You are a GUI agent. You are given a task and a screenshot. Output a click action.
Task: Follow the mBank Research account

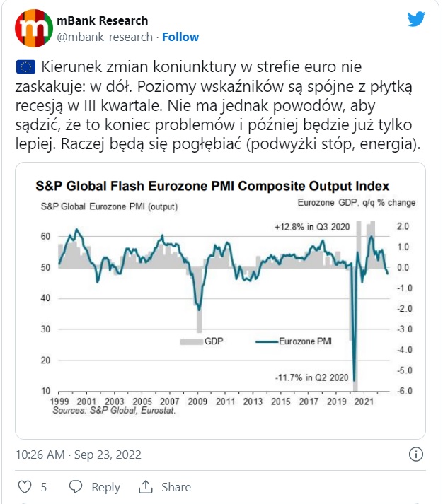pos(180,37)
